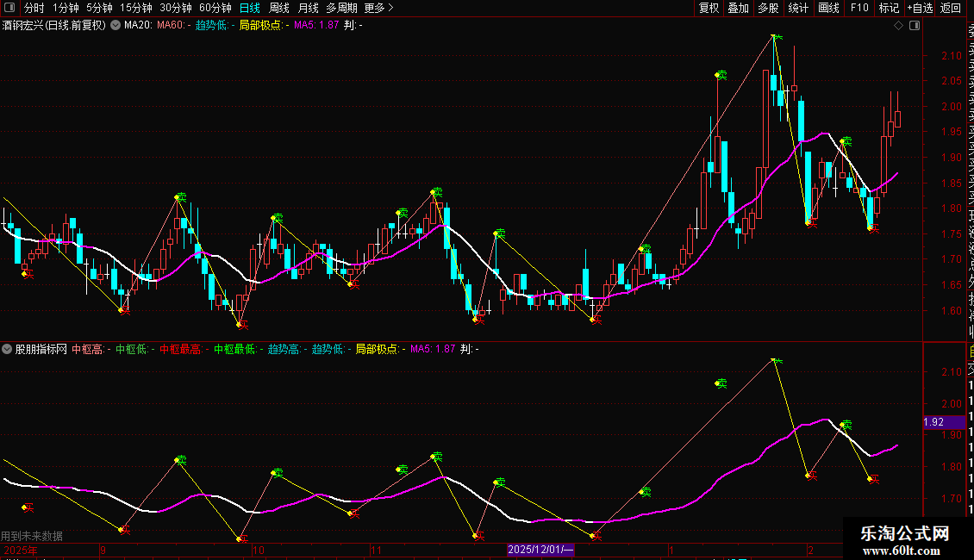974x560 pixels.
Task: Select the 日线 daily period
Action: (250, 8)
